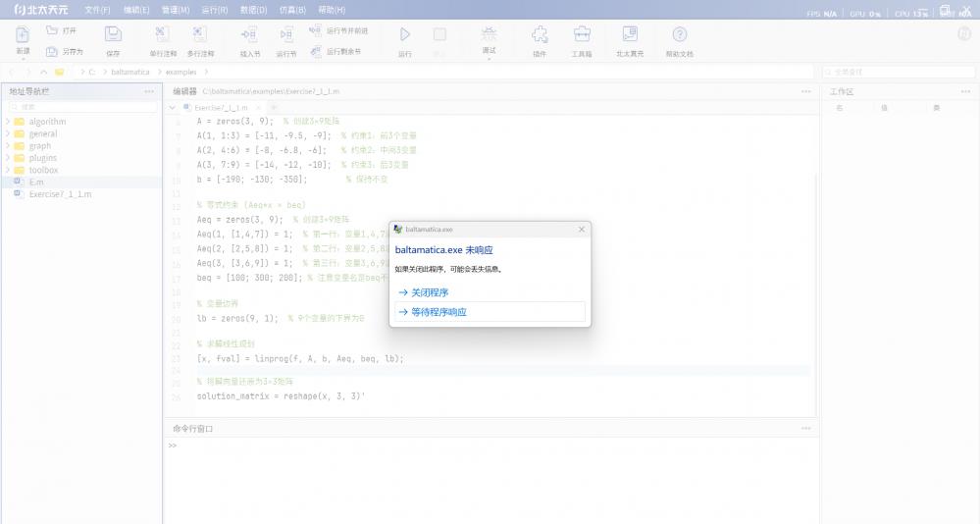The image size is (980, 524).
Task: Click the 北太真元 toolbar icon
Action: click(630, 35)
